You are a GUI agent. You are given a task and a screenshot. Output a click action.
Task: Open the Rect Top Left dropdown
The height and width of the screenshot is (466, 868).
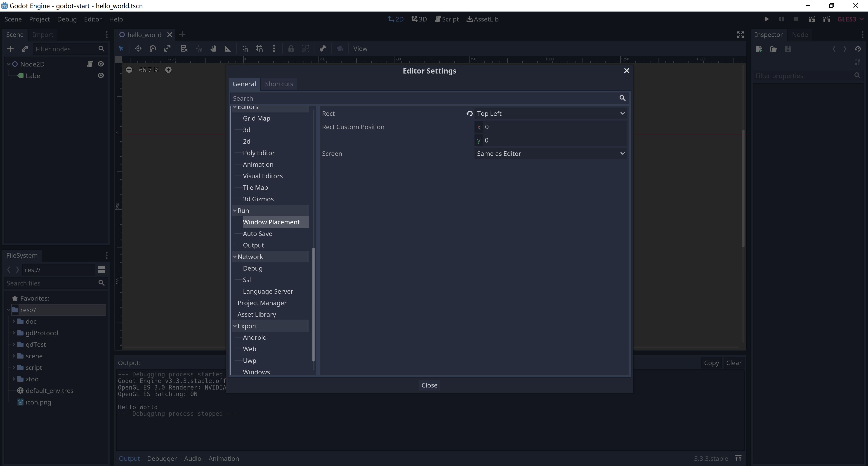tap(551, 114)
